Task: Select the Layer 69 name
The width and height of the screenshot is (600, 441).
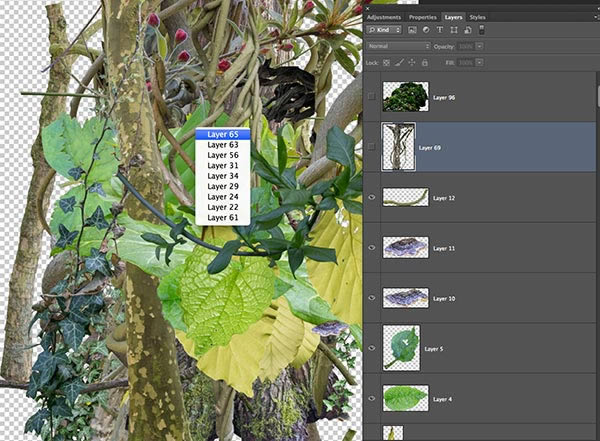Action: pos(430,148)
